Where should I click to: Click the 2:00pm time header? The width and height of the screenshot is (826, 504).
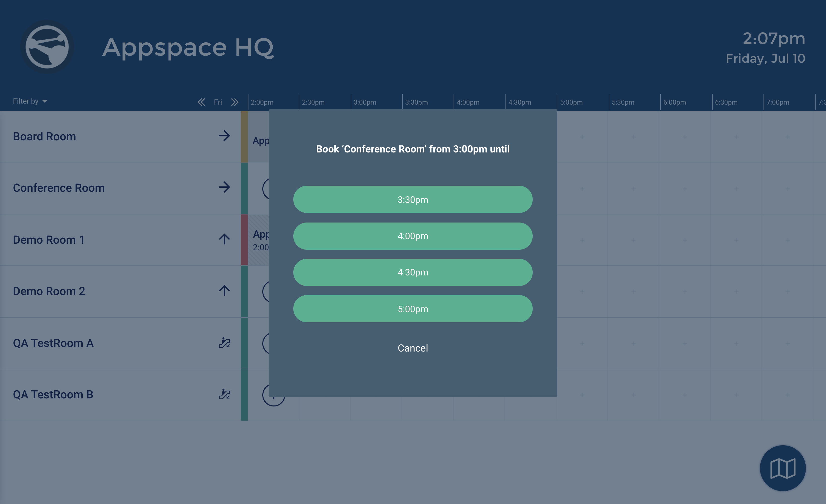262,102
